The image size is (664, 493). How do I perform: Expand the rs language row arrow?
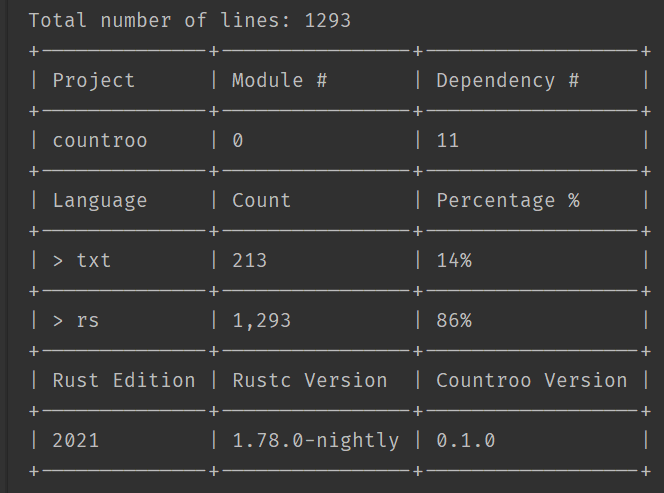tap(58, 320)
